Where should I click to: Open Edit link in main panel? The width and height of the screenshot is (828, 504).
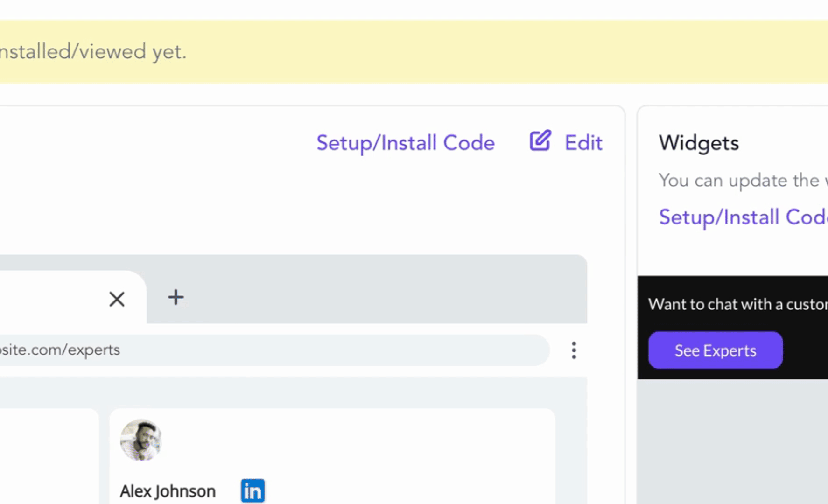tap(583, 143)
